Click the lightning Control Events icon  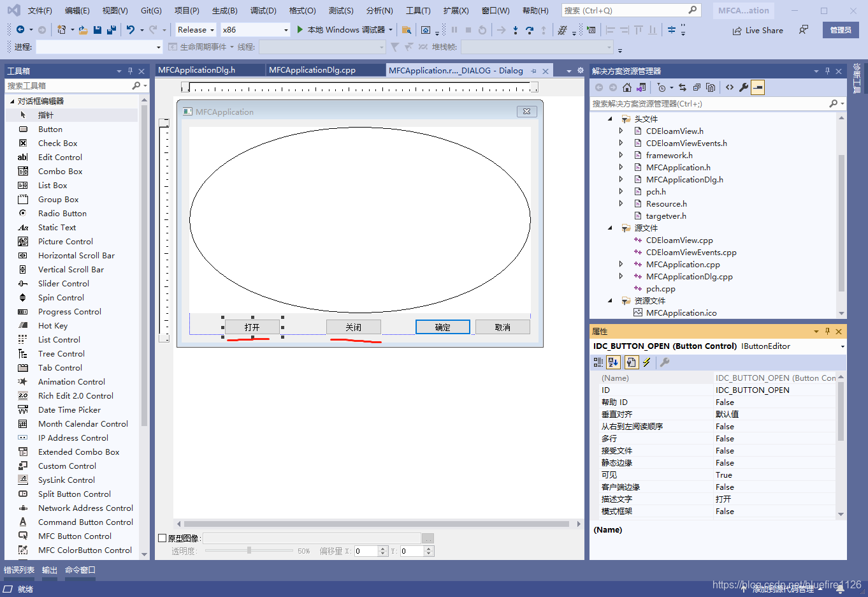[647, 362]
